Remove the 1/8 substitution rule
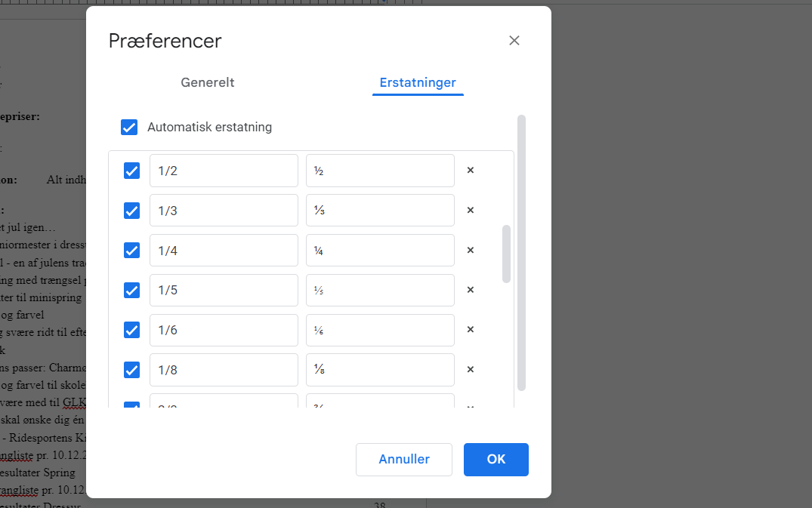The height and width of the screenshot is (508, 812). 470,369
